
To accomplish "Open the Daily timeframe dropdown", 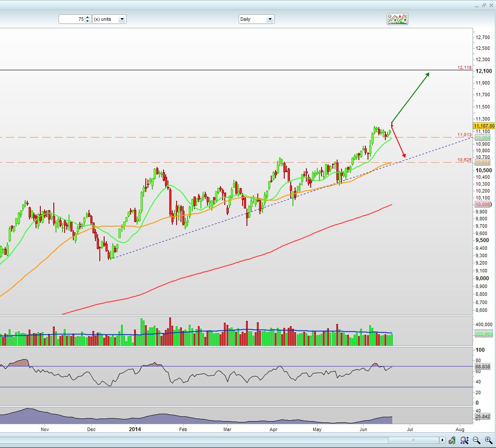I will tap(256, 19).
